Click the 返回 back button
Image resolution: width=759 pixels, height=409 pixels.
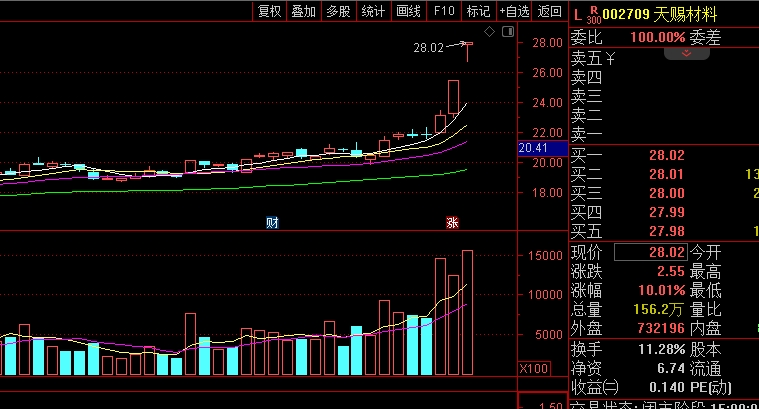click(549, 11)
